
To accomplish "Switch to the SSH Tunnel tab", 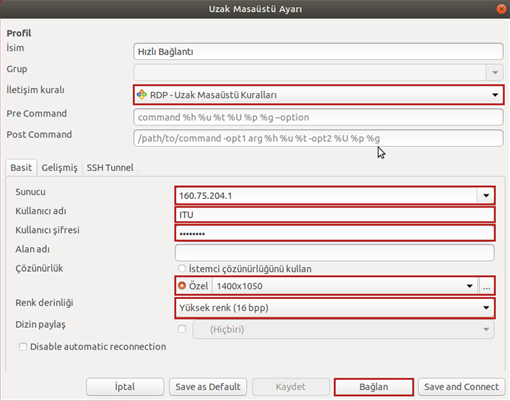I will [x=110, y=168].
